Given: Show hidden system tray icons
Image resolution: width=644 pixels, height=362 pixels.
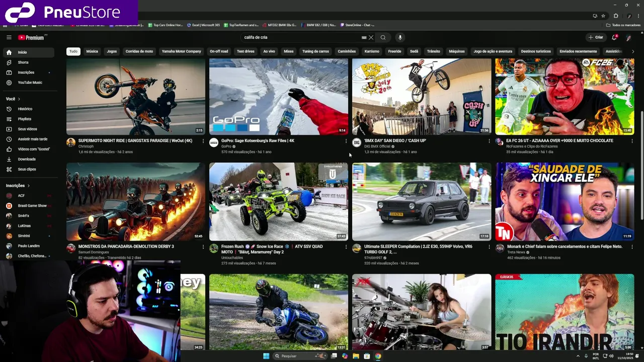Looking at the screenshot, I should point(578,356).
